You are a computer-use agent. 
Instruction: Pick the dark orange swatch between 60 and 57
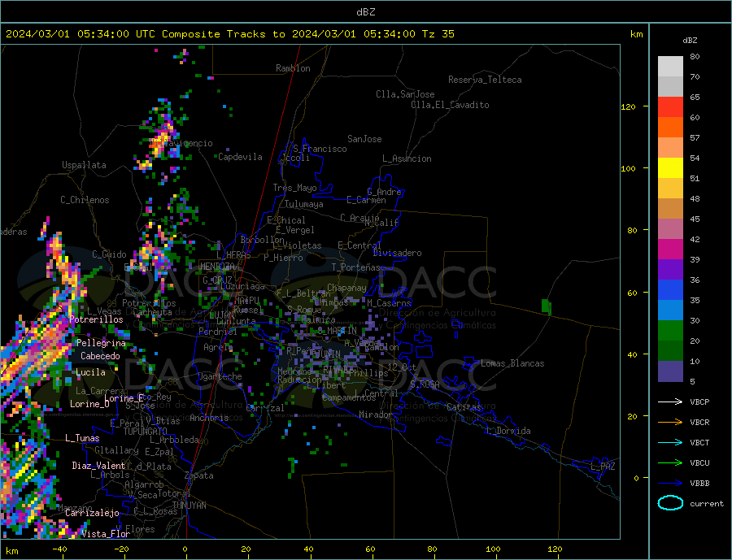click(670, 128)
